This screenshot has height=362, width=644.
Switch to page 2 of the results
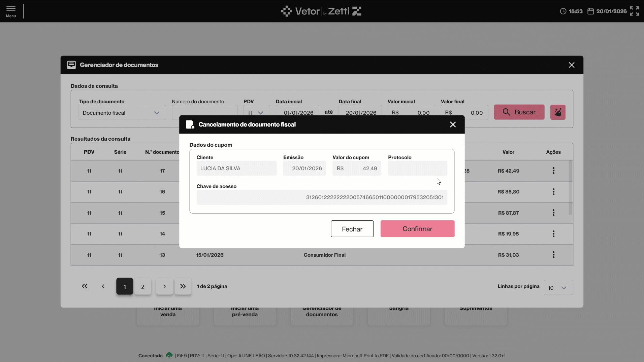pyautogui.click(x=143, y=287)
